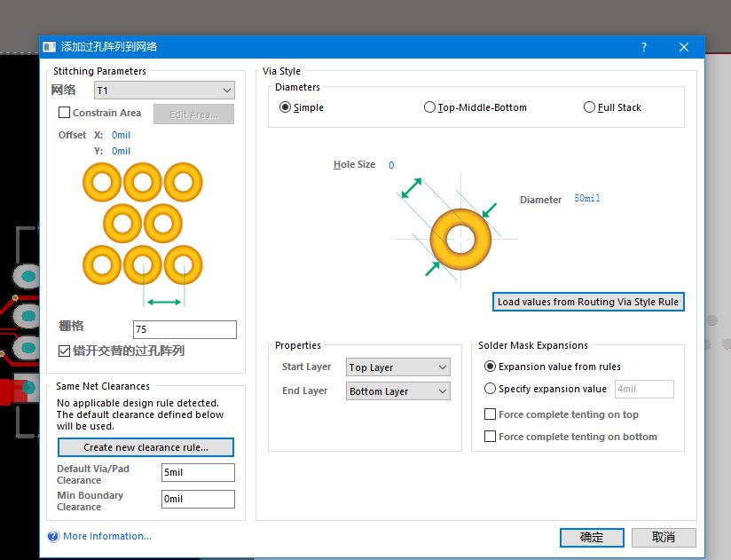Select the Top-Middle-Bottom diameter option
The height and width of the screenshot is (560, 731).
[x=430, y=107]
